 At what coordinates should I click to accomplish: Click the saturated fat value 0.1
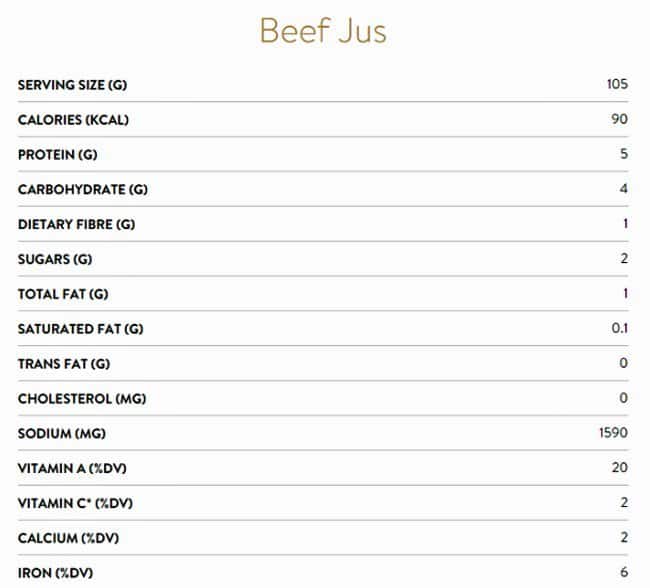pos(620,328)
